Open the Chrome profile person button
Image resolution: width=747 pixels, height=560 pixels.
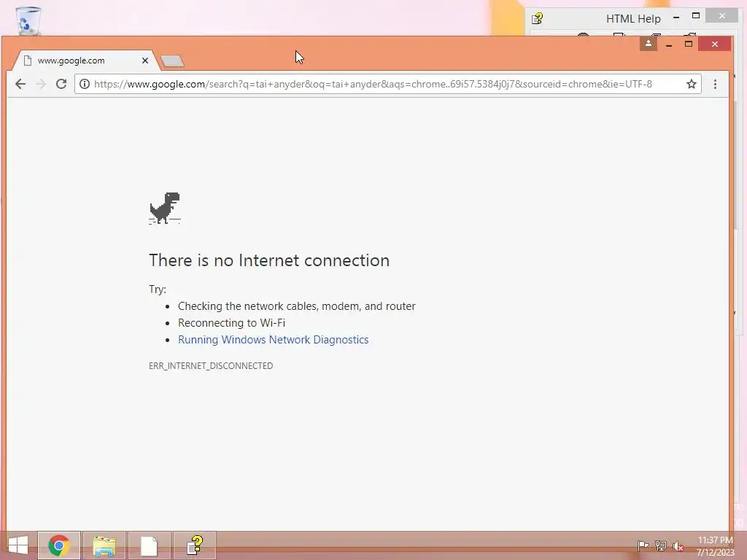click(649, 44)
